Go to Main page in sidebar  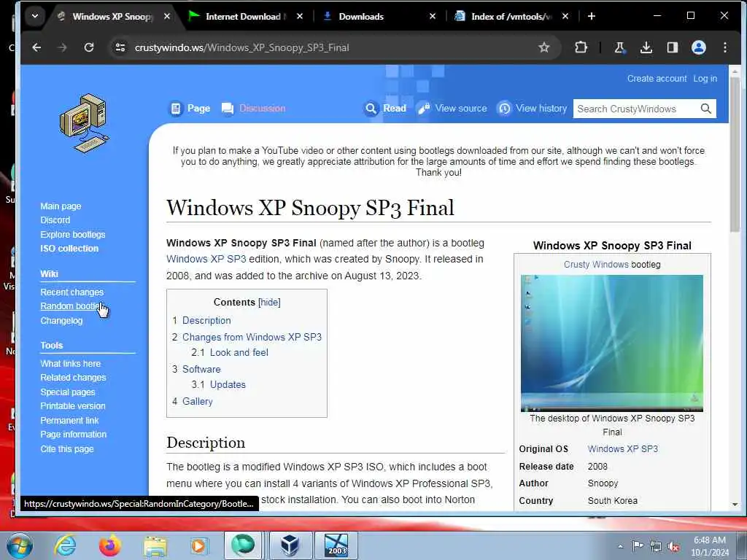point(61,206)
